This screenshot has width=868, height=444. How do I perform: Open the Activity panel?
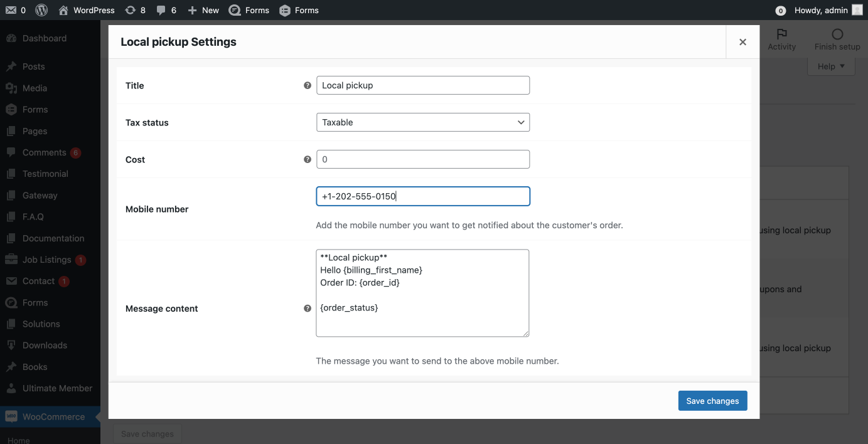781,40
